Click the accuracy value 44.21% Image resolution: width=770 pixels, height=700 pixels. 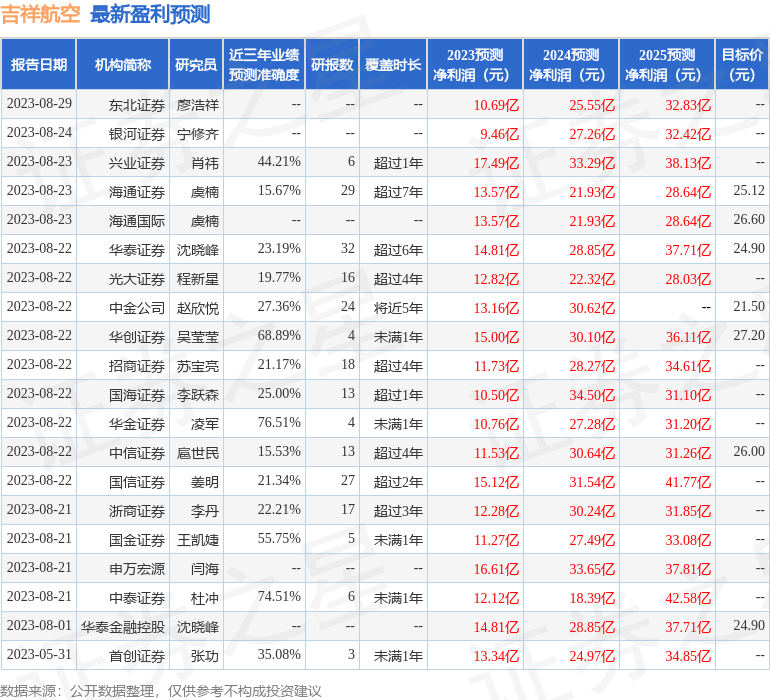(x=279, y=162)
